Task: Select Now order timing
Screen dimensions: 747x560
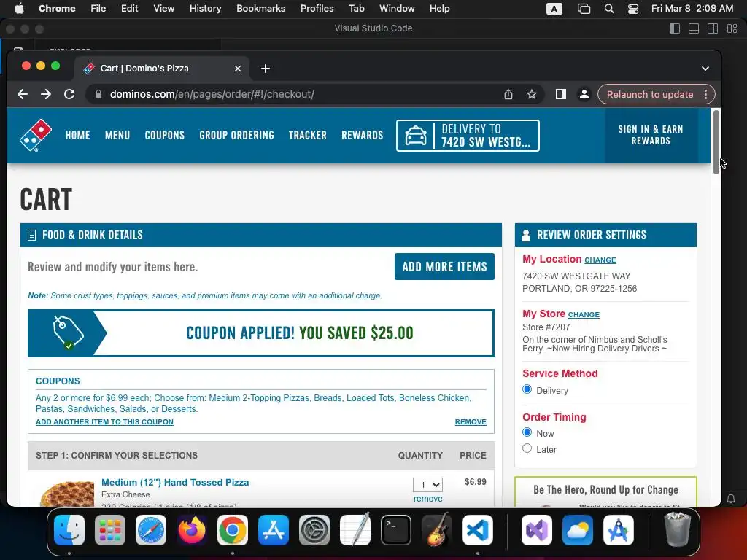Action: [527, 432]
